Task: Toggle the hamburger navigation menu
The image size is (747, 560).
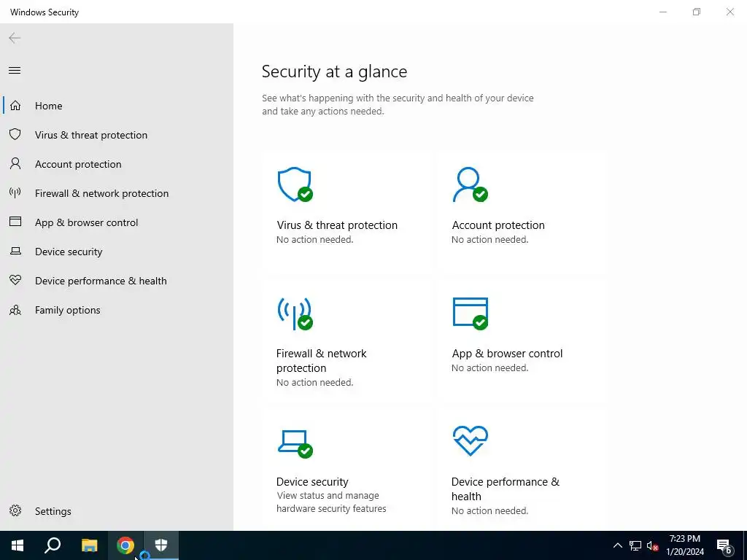Action: click(x=15, y=71)
